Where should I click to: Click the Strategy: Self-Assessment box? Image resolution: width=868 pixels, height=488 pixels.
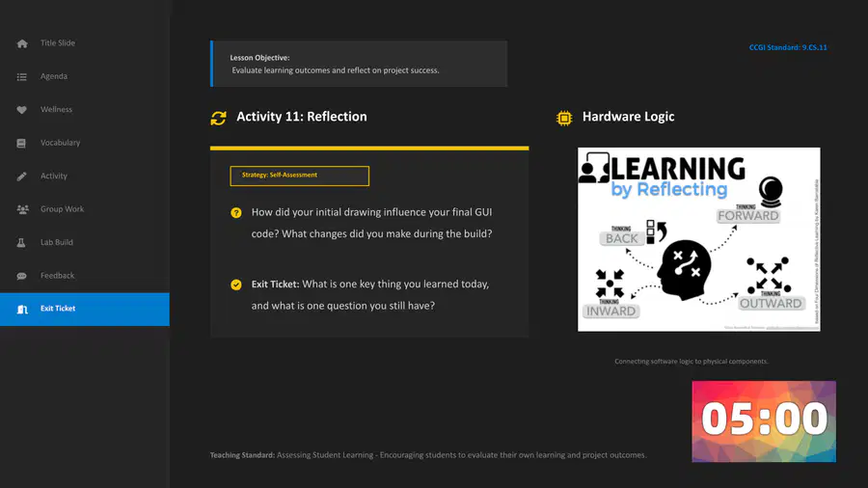300,176
